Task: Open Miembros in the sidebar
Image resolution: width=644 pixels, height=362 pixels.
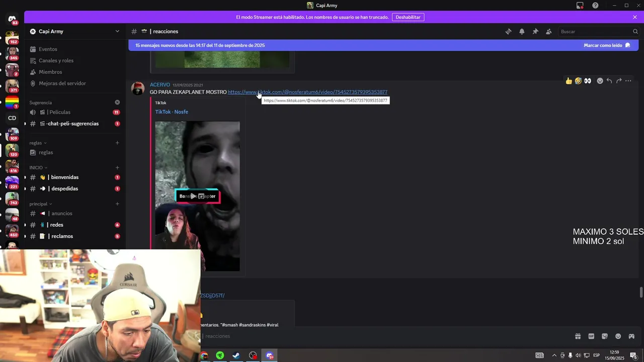Action: tap(74, 72)
